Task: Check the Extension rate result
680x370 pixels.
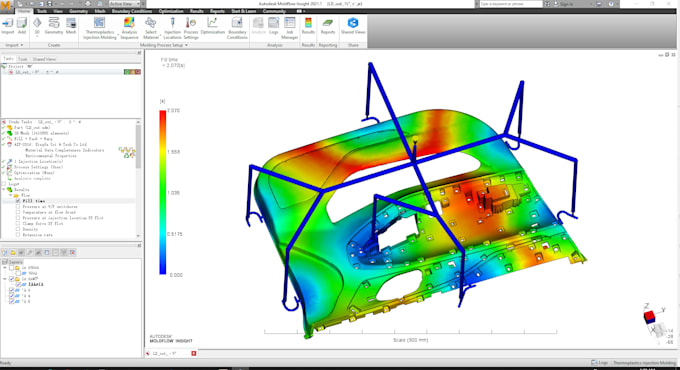Action: 18,235
